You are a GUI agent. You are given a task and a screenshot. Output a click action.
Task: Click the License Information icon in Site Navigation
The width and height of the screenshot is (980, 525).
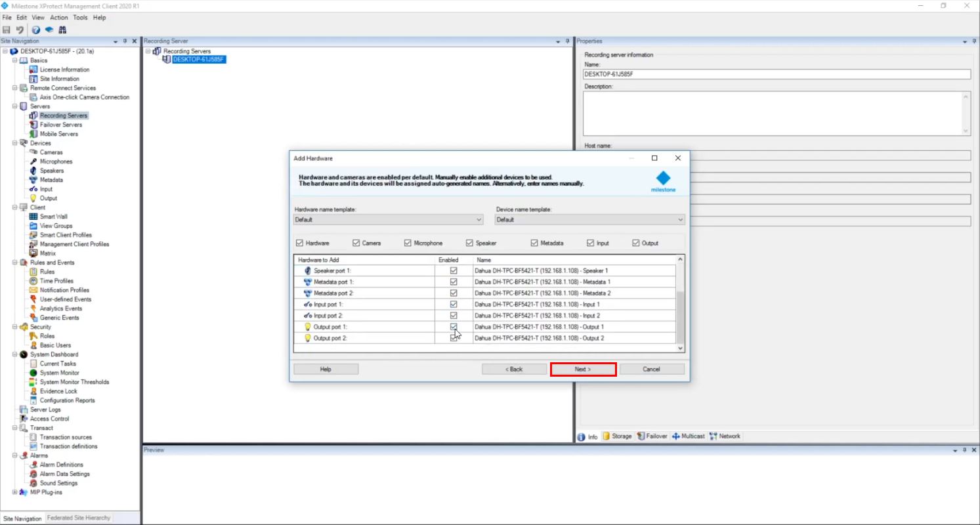coord(33,70)
